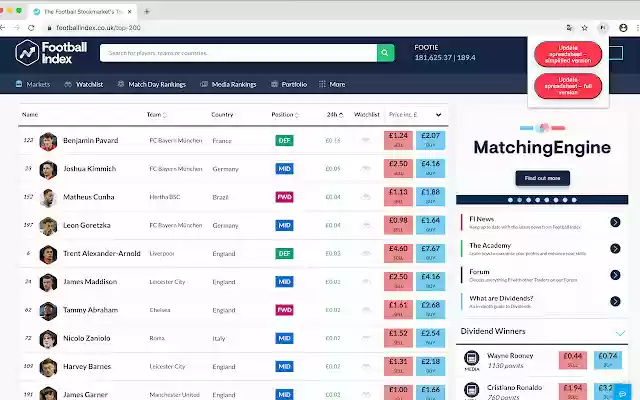Viewport: 640px width, 400px height.
Task: Sell Benjamin Pavard at £1.24
Action: coord(398,140)
